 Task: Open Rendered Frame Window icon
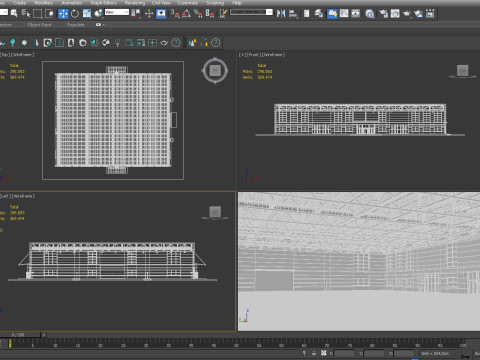click(395, 14)
